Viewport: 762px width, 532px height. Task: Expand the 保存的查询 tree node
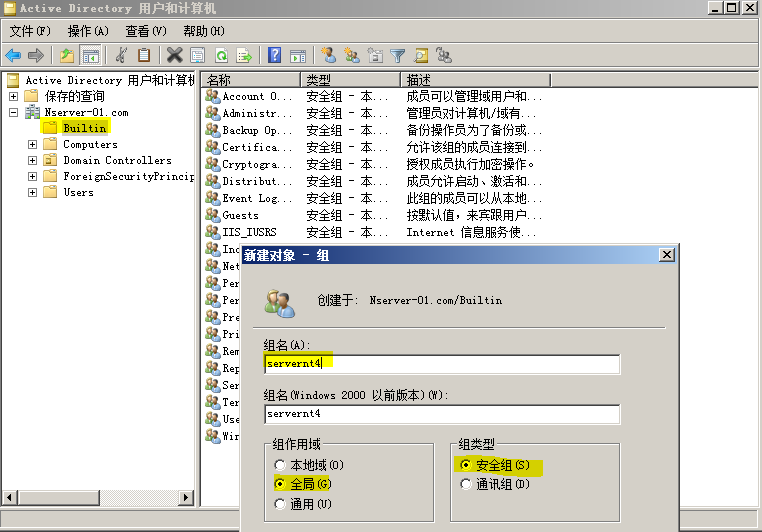point(14,96)
